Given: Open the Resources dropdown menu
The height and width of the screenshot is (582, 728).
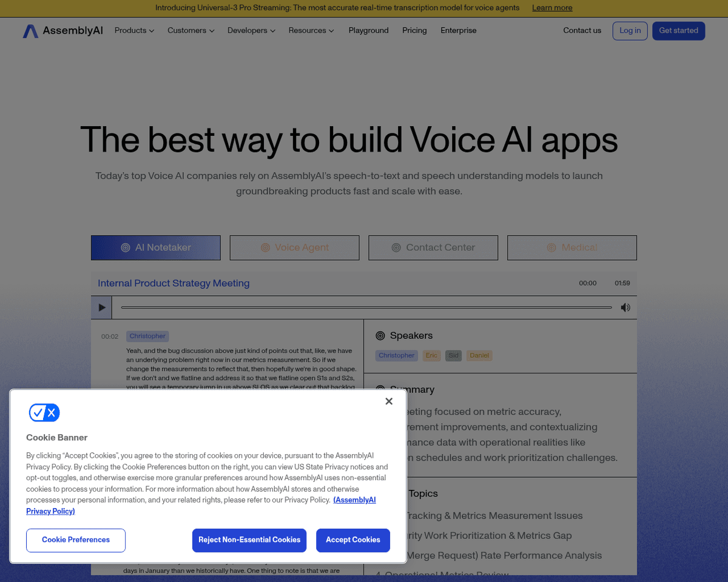Looking at the screenshot, I should [311, 30].
